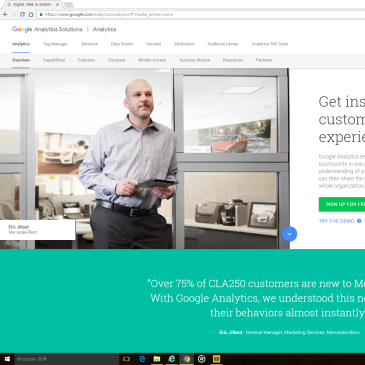The image size is (365, 365).
Task: Click the green secure padlock icon
Action: coord(41,14)
